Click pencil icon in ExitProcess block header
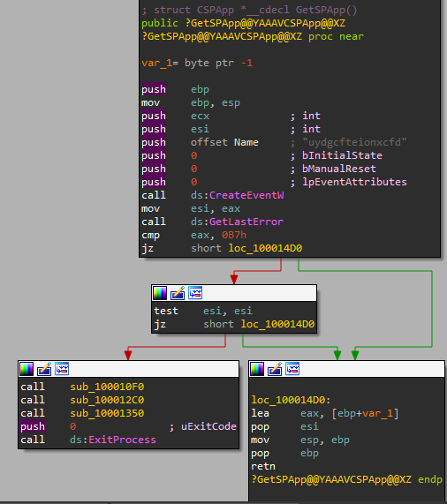 pyautogui.click(x=44, y=369)
